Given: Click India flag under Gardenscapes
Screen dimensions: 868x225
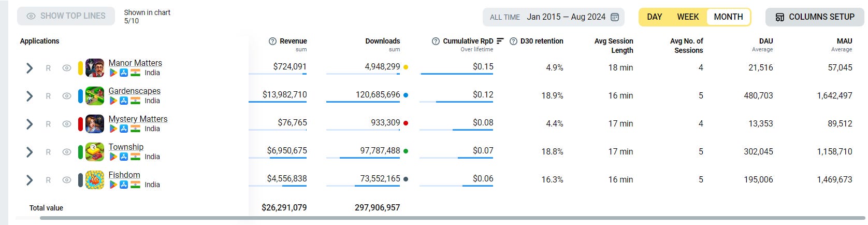Looking at the screenshot, I should pos(136,101).
